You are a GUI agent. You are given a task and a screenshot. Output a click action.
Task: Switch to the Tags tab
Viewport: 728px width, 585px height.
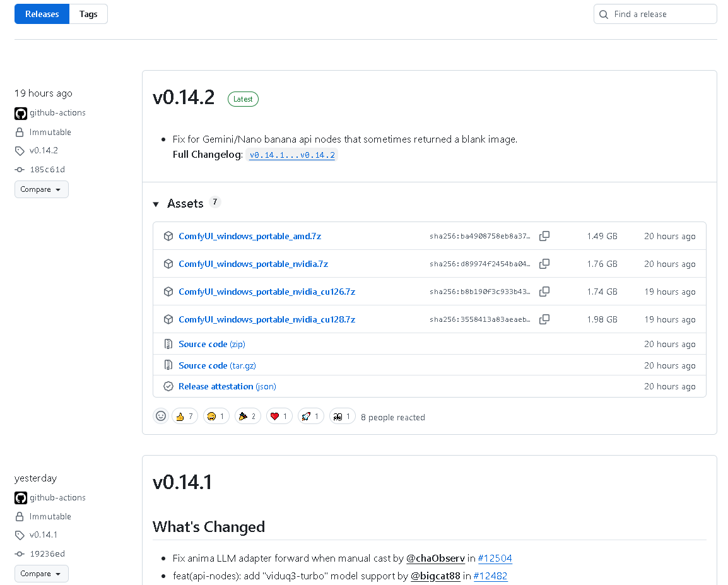[x=88, y=14]
